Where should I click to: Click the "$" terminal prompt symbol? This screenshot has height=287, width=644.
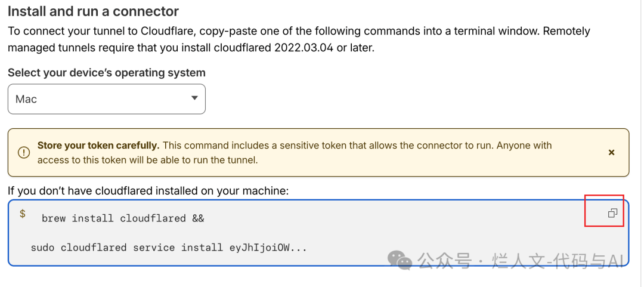click(23, 214)
